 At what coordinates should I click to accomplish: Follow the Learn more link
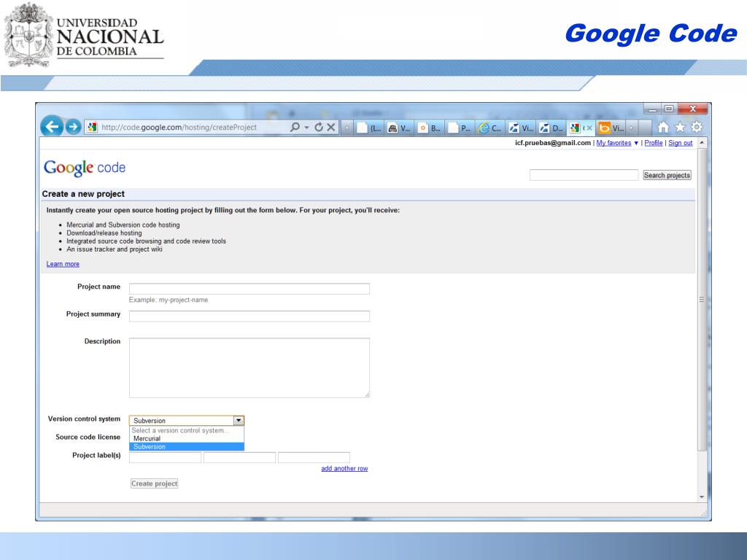tap(63, 264)
